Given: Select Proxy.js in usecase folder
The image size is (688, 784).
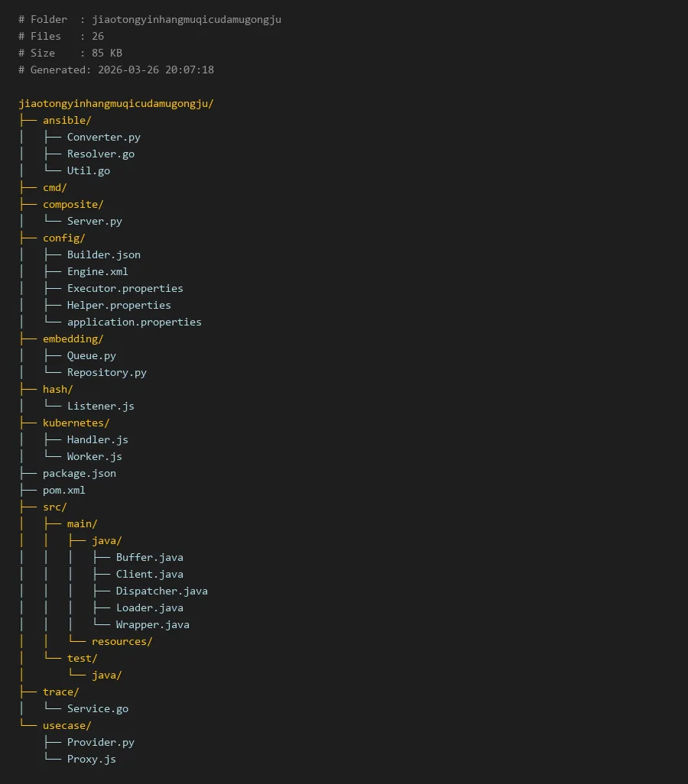Looking at the screenshot, I should [91, 759].
